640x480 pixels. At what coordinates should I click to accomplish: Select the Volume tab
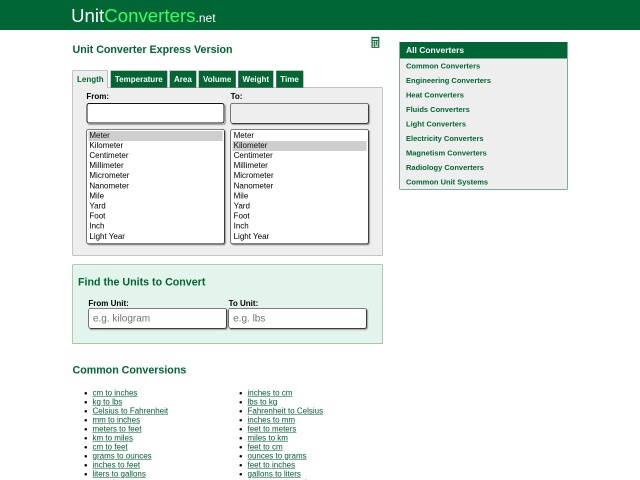click(217, 79)
